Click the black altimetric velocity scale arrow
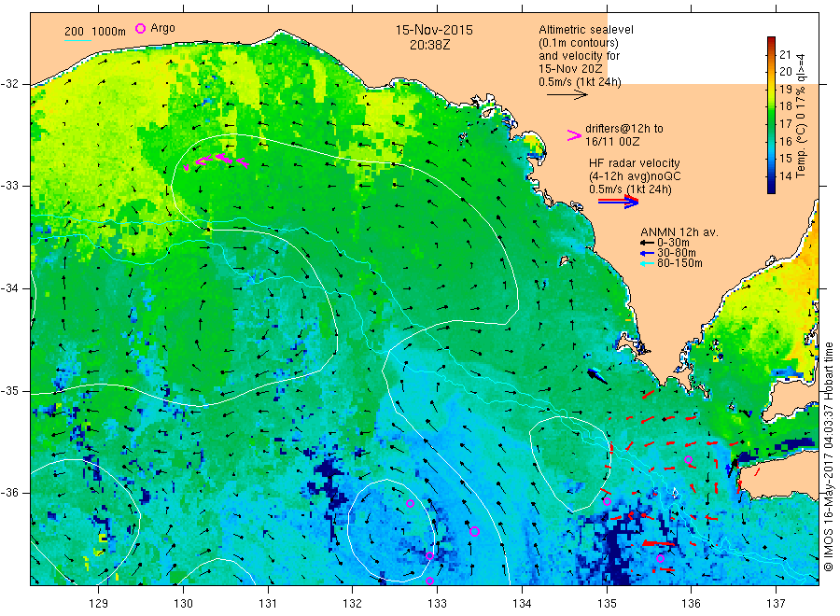The height and width of the screenshot is (616, 840). [567, 95]
